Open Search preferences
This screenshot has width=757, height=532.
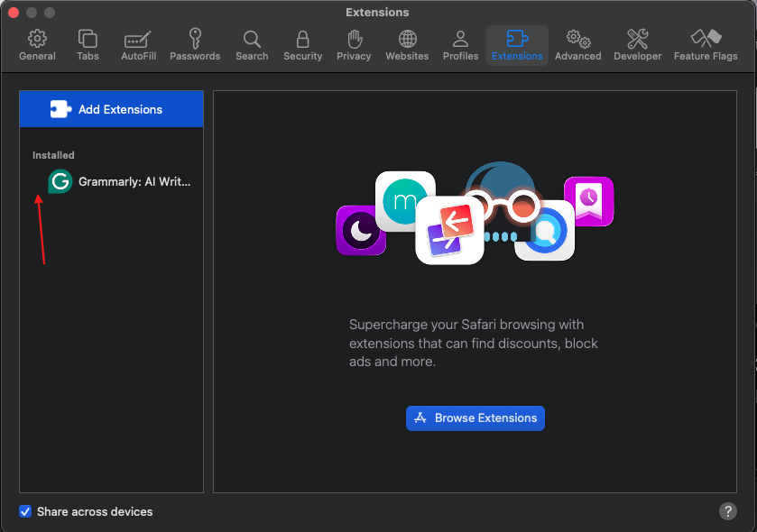(252, 45)
